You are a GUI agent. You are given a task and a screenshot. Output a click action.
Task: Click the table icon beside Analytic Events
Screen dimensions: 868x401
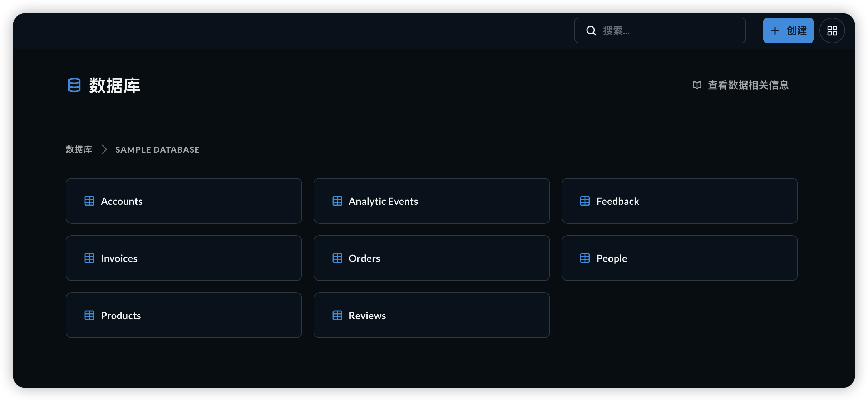point(337,201)
